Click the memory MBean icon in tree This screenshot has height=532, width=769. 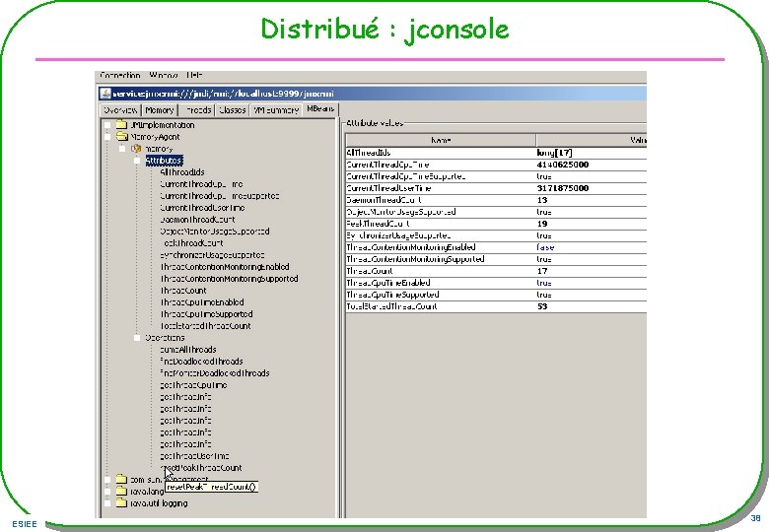coord(136,149)
